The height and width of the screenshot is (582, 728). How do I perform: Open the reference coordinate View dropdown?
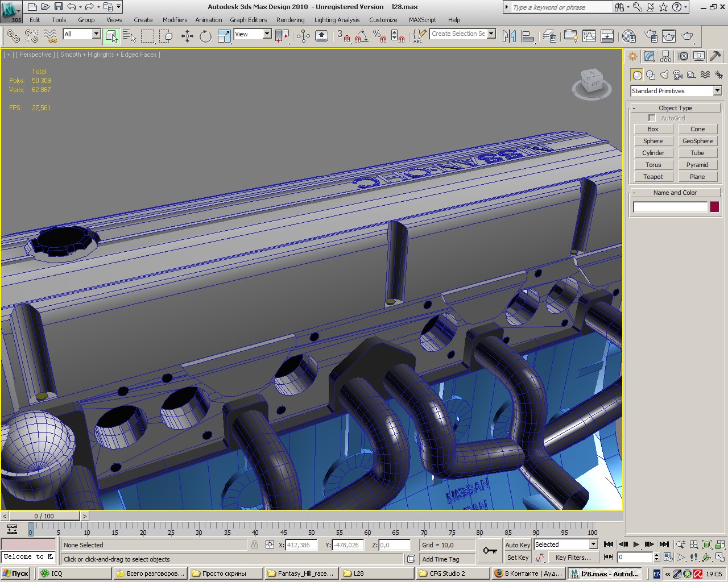point(253,34)
